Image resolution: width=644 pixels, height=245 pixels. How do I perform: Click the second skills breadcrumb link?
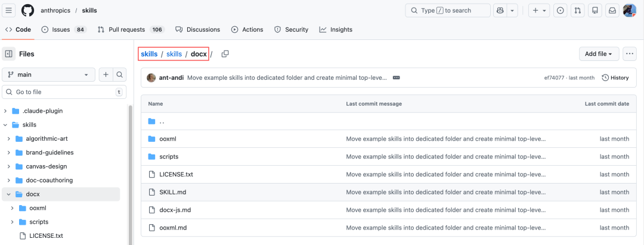(174, 54)
